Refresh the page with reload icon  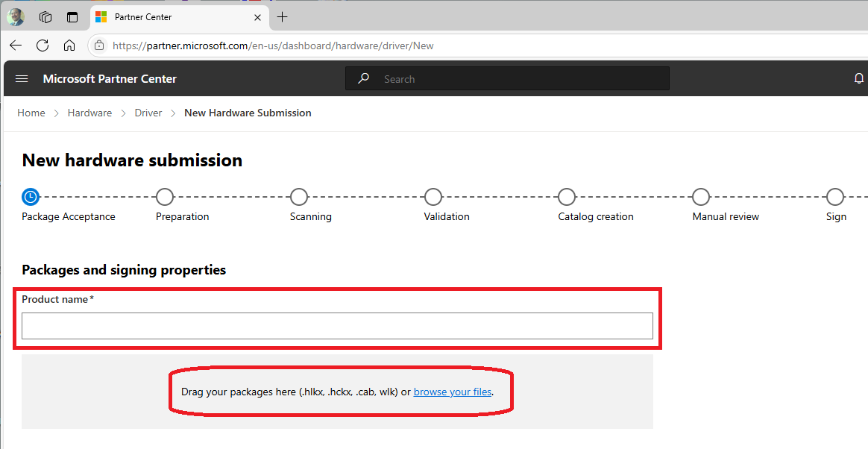point(43,45)
